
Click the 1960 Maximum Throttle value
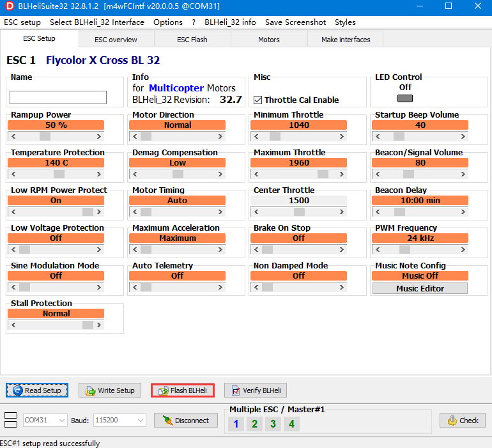tap(299, 163)
